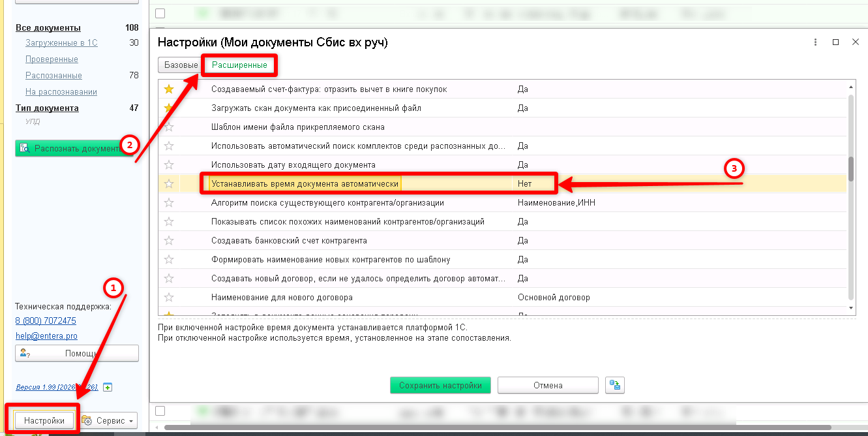
Task: Call support link 8 (800) 7072475
Action: pos(46,320)
